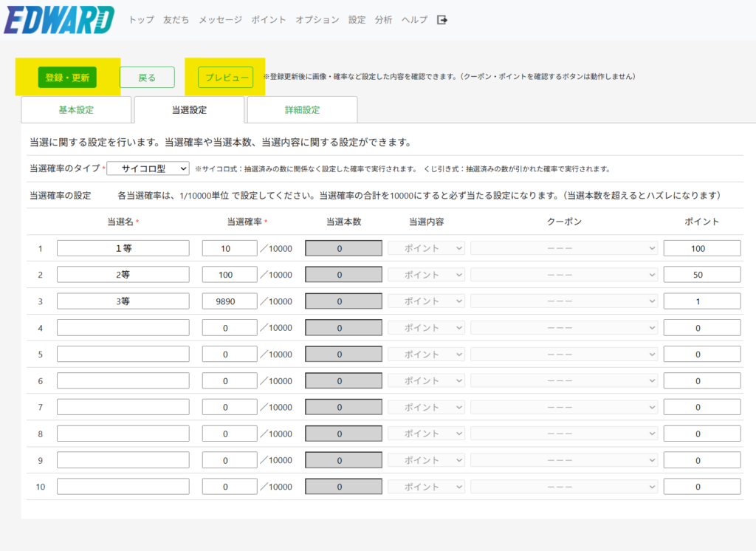The height and width of the screenshot is (551, 756).
Task: Open row 2 クーポン dropdown
Action: tap(564, 275)
